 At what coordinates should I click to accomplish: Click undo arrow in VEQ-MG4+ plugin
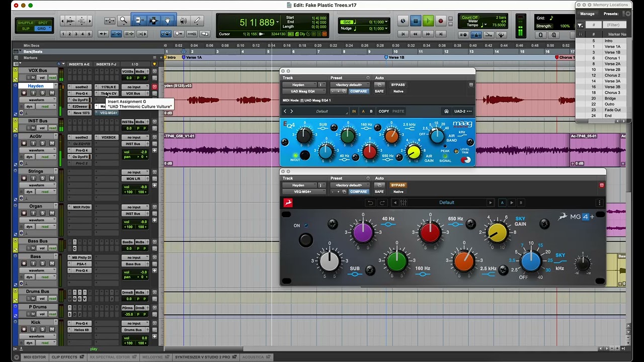point(370,203)
